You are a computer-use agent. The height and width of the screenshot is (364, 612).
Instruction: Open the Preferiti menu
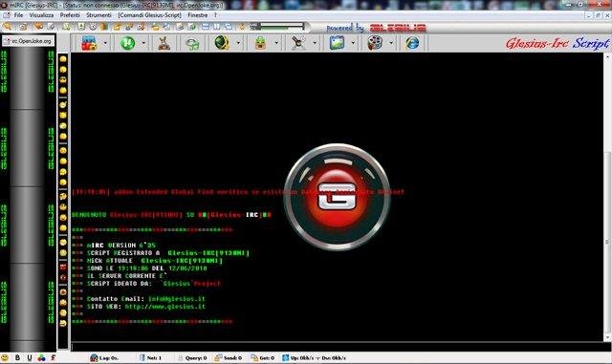pyautogui.click(x=70, y=15)
